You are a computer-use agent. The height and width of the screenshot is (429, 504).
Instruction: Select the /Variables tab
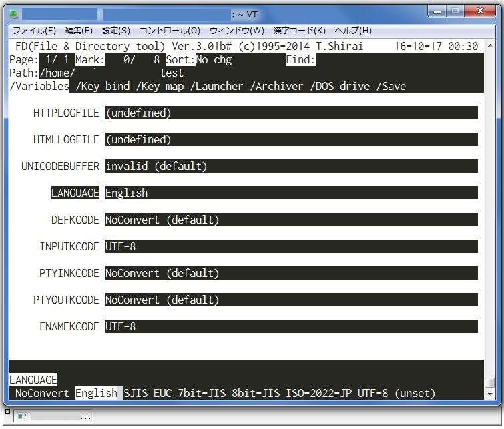pos(39,87)
